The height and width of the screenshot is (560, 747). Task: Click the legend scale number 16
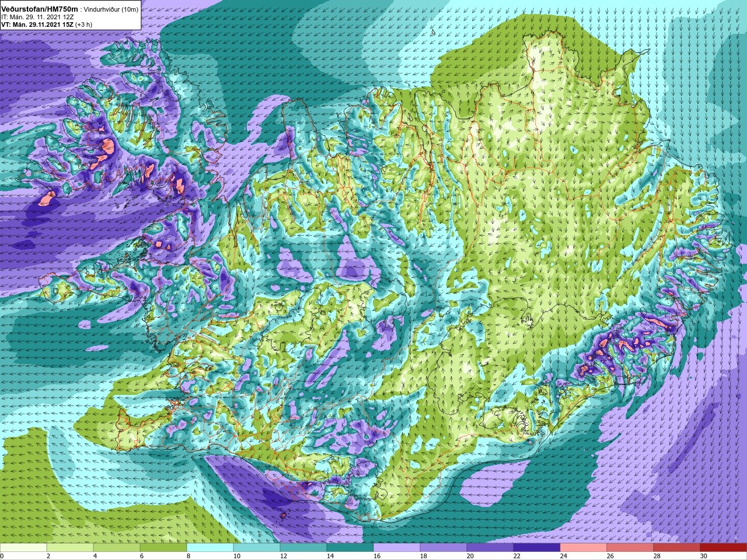[x=377, y=556]
